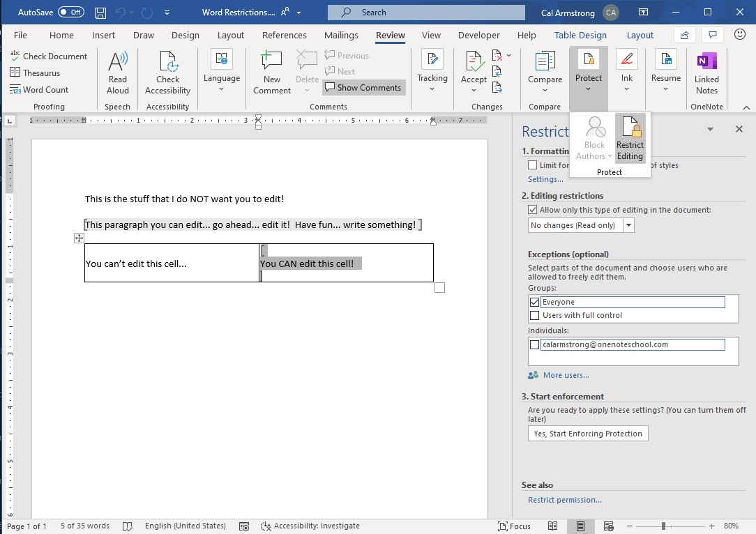Open the Restrict permission link
Image resolution: width=756 pixels, height=534 pixels.
coord(565,500)
